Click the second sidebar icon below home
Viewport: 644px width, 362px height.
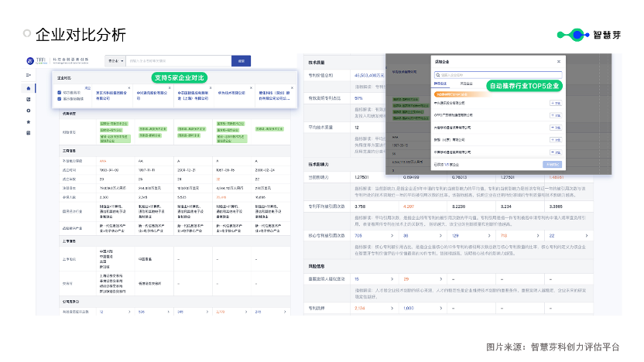click(29, 99)
